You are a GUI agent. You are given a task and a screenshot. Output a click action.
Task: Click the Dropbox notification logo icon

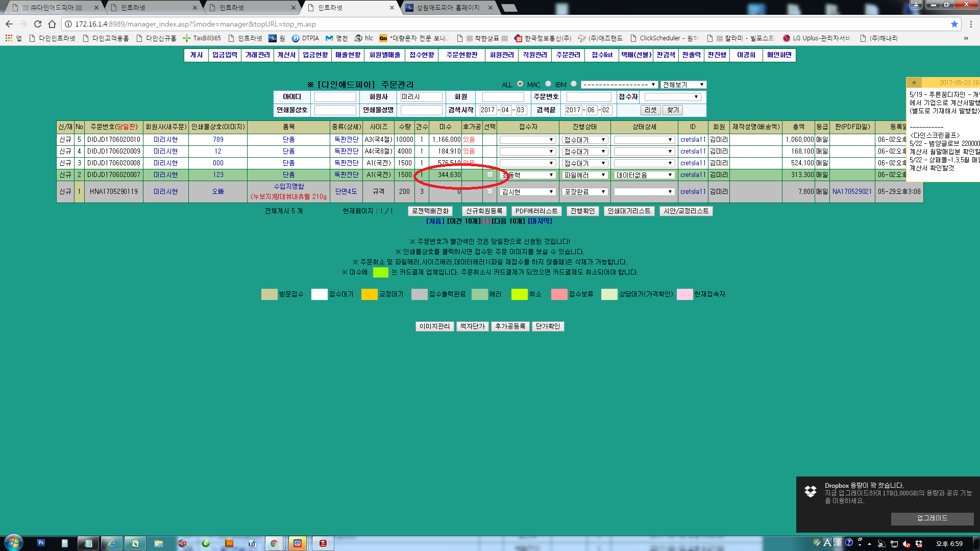point(811,491)
